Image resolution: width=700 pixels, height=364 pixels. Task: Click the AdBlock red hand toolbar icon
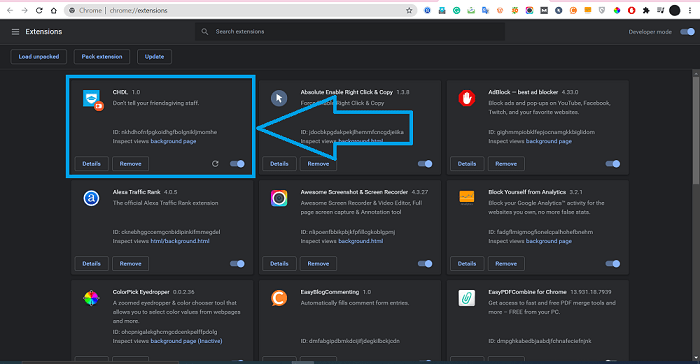[631, 10]
